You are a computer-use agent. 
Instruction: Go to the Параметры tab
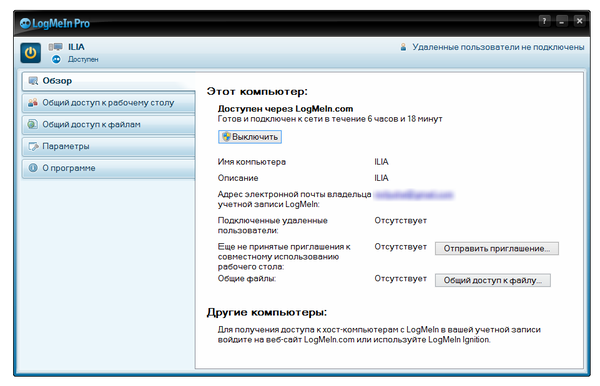click(109, 147)
